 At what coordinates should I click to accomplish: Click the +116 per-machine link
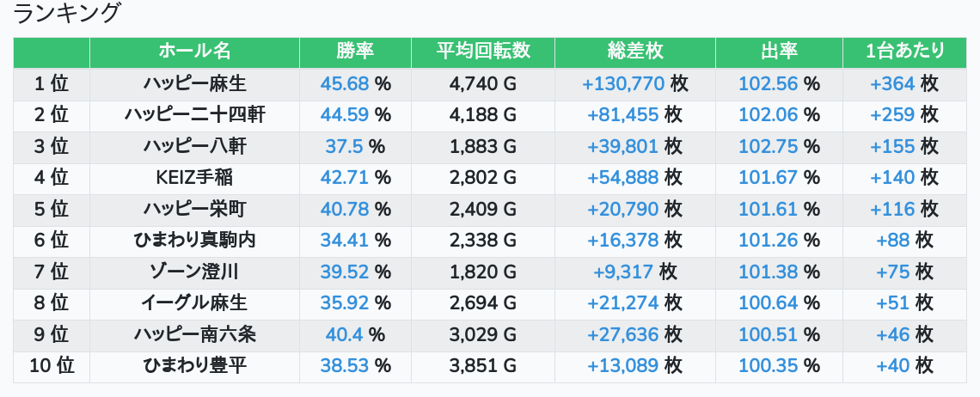pyautogui.click(x=892, y=209)
